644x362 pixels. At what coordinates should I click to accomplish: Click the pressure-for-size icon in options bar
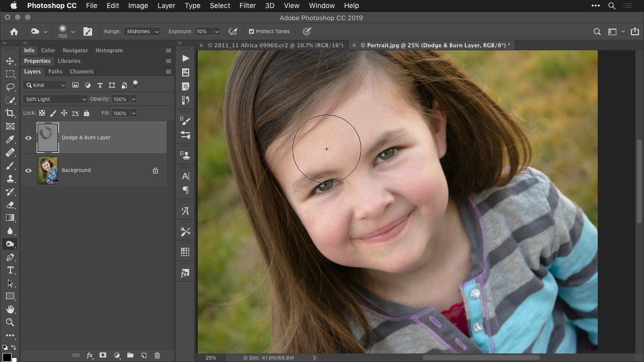click(306, 31)
